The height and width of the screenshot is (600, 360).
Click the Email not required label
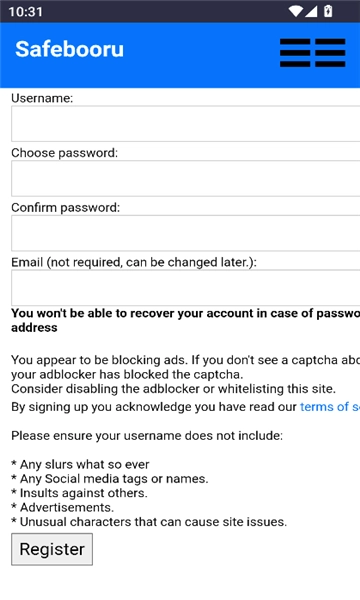coord(134,262)
